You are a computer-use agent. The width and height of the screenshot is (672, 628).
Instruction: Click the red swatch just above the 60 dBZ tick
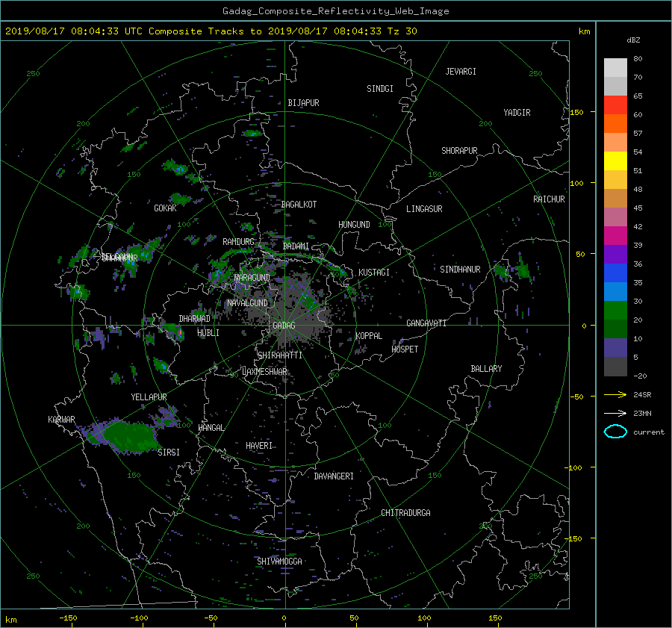(615, 105)
